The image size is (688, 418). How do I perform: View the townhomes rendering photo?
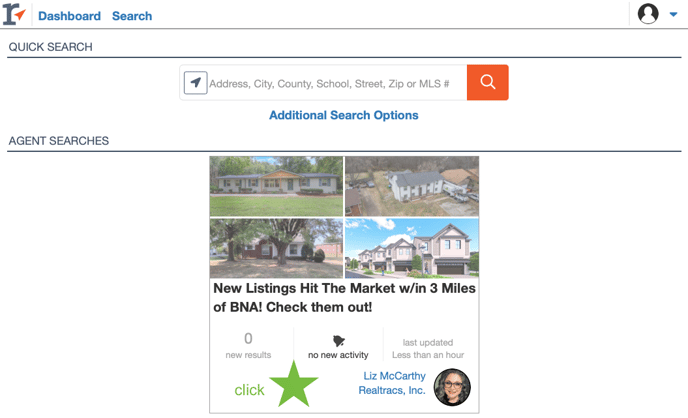tap(412, 248)
